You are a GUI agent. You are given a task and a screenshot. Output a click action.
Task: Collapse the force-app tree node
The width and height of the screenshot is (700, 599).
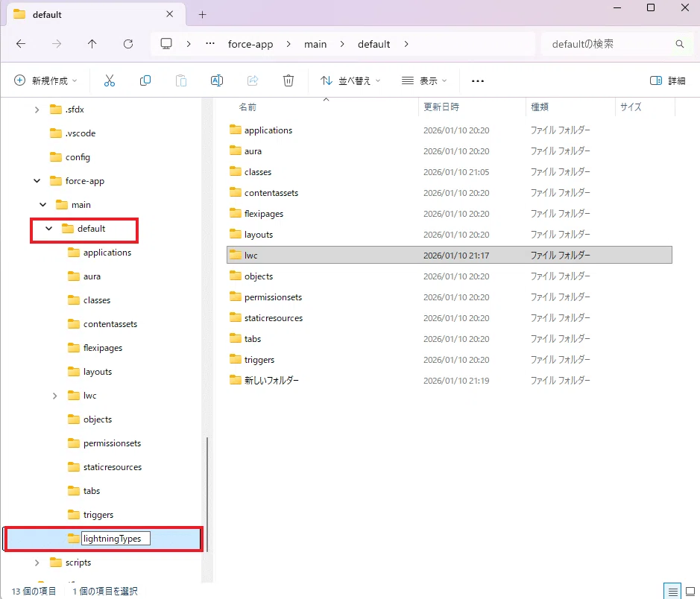point(37,180)
